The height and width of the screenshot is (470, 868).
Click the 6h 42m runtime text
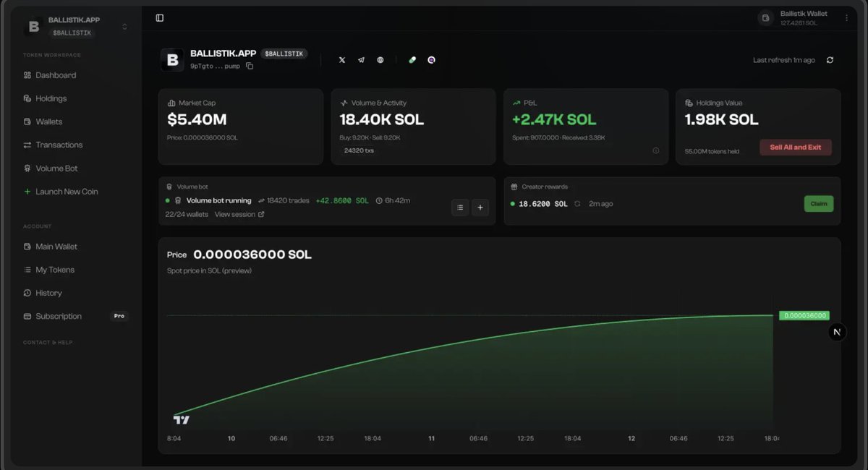(x=398, y=200)
